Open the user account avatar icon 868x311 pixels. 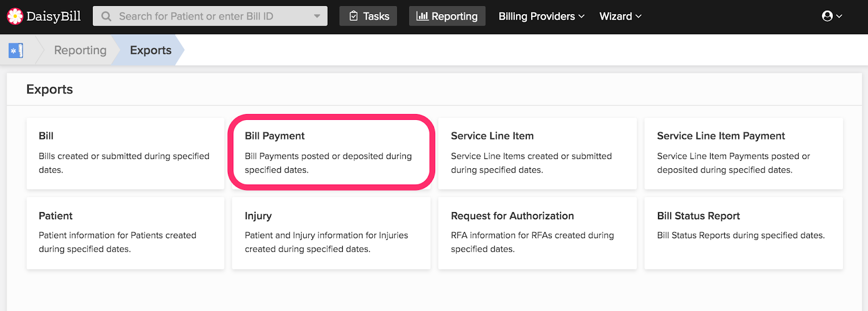[827, 16]
